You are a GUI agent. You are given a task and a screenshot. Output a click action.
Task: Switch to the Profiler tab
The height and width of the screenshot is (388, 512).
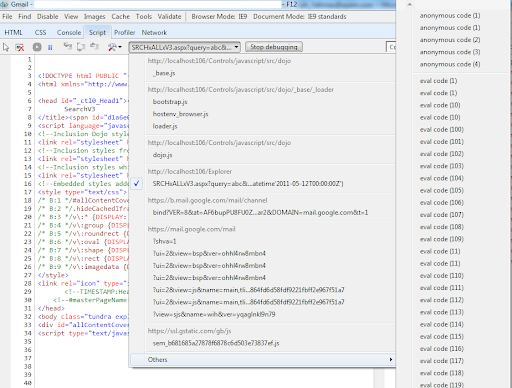[x=124, y=32]
